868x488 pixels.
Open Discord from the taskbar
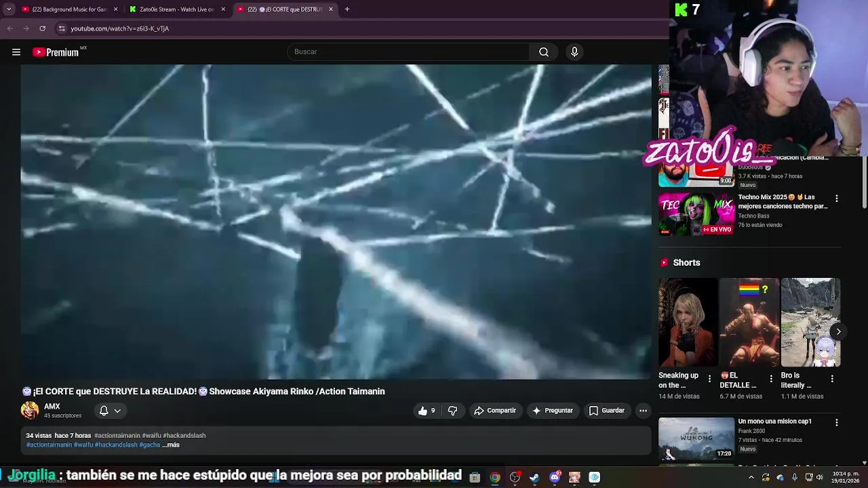(555, 477)
